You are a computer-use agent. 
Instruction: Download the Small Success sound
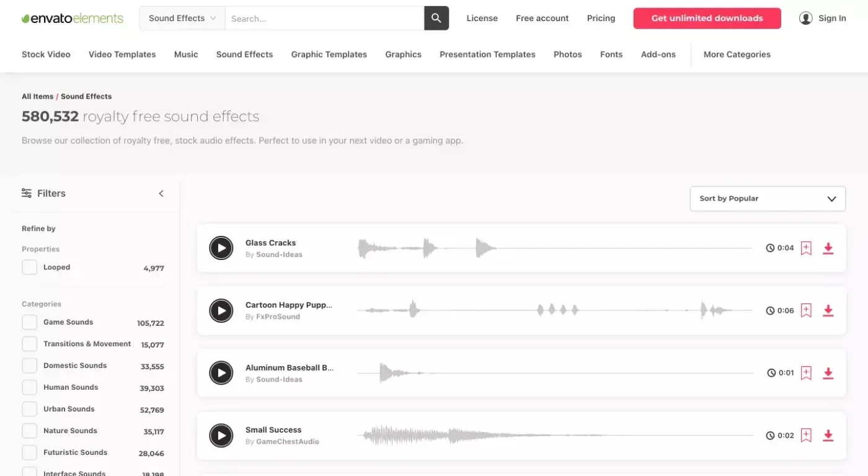828,436
